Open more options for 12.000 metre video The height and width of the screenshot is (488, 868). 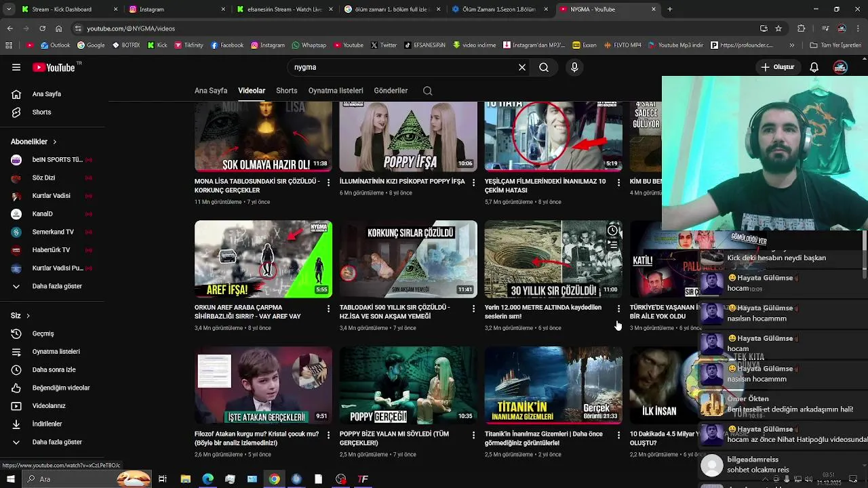618,308
